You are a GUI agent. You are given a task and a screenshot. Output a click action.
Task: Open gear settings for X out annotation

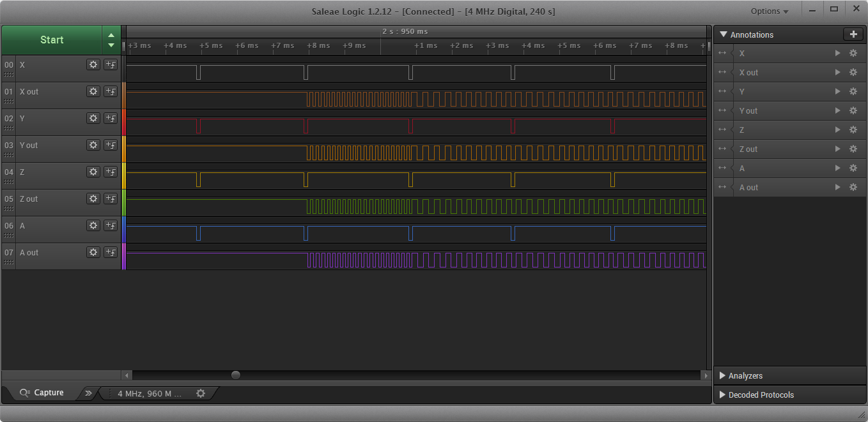(853, 73)
